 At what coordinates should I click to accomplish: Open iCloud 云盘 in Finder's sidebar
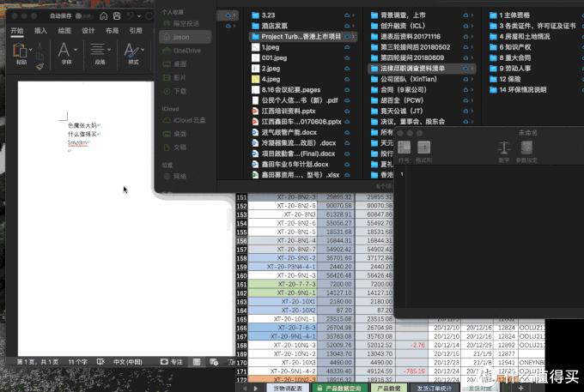click(186, 120)
